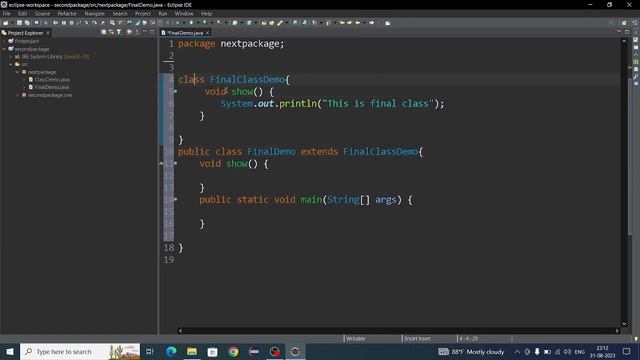640x360 pixels.
Task: Open the Java perspective button at top right
Action: click(x=636, y=23)
